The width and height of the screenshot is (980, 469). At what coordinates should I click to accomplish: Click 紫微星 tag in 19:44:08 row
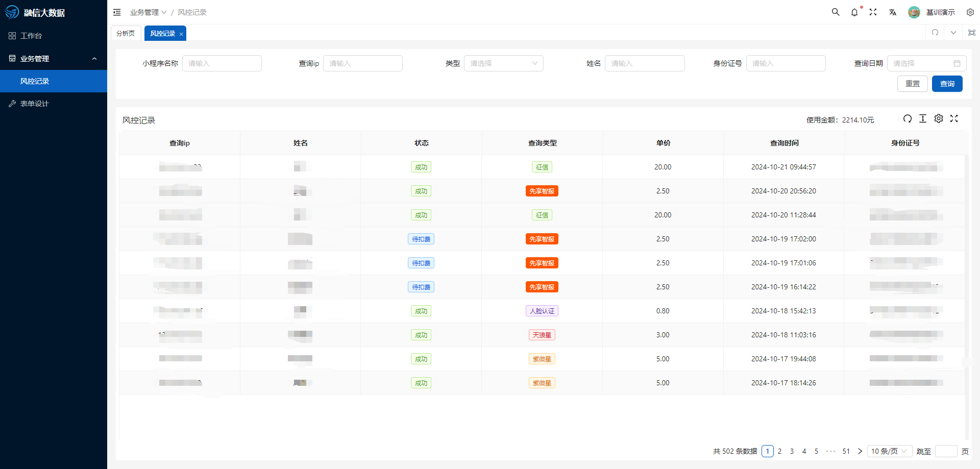(542, 359)
